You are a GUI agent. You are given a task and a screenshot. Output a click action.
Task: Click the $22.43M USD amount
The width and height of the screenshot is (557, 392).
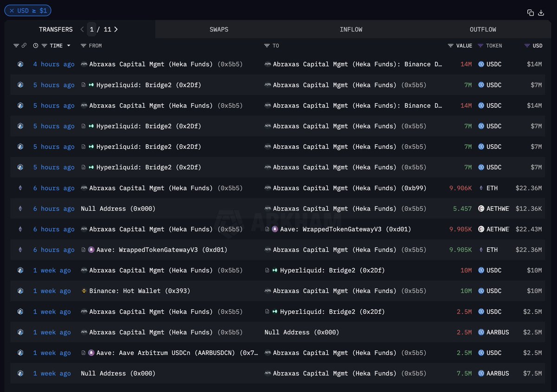pos(529,229)
